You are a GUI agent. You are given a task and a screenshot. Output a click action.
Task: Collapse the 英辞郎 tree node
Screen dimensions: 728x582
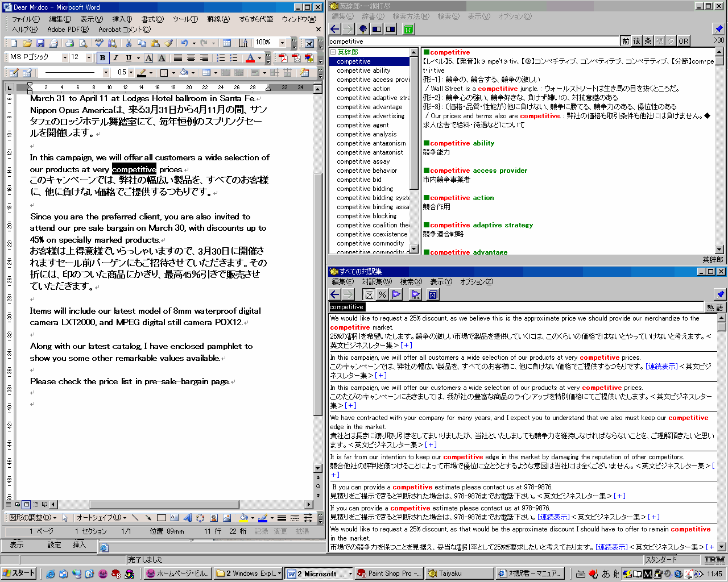click(x=333, y=52)
